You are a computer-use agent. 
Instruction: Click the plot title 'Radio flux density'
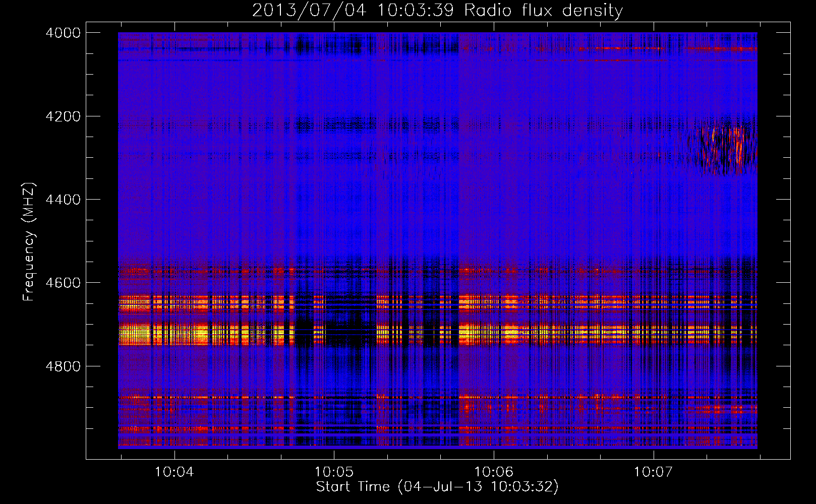pos(543,10)
